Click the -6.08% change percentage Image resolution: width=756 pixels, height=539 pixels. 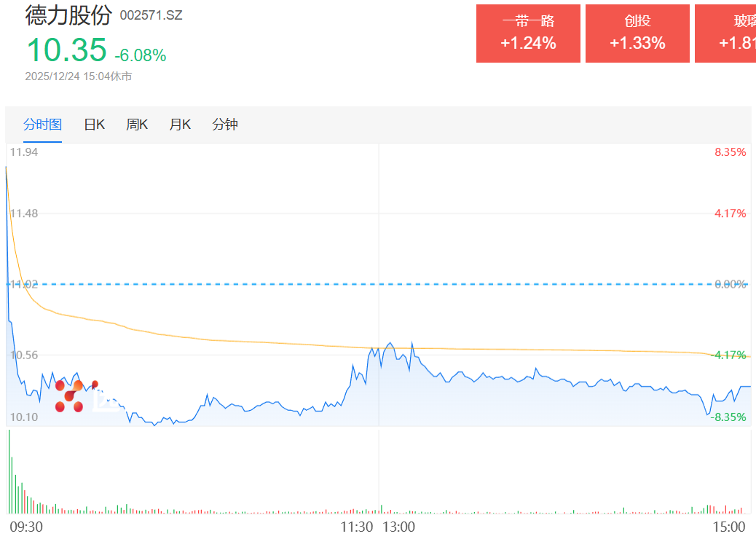(x=141, y=55)
